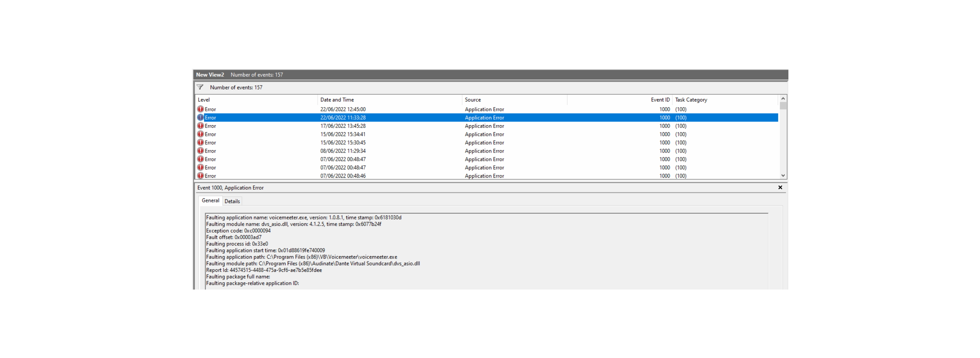Screen dimensions: 980x358
Task: Click error icon of 15/06/2022 15:30:45 row
Action: (201, 143)
